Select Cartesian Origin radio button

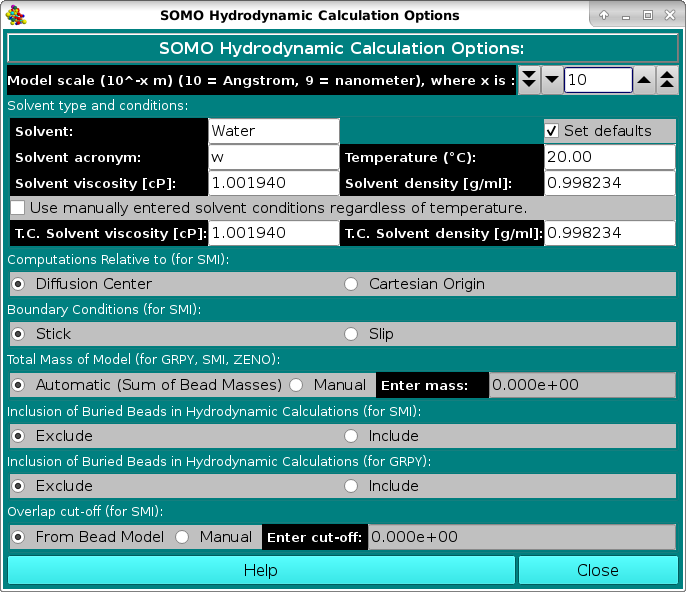(351, 284)
